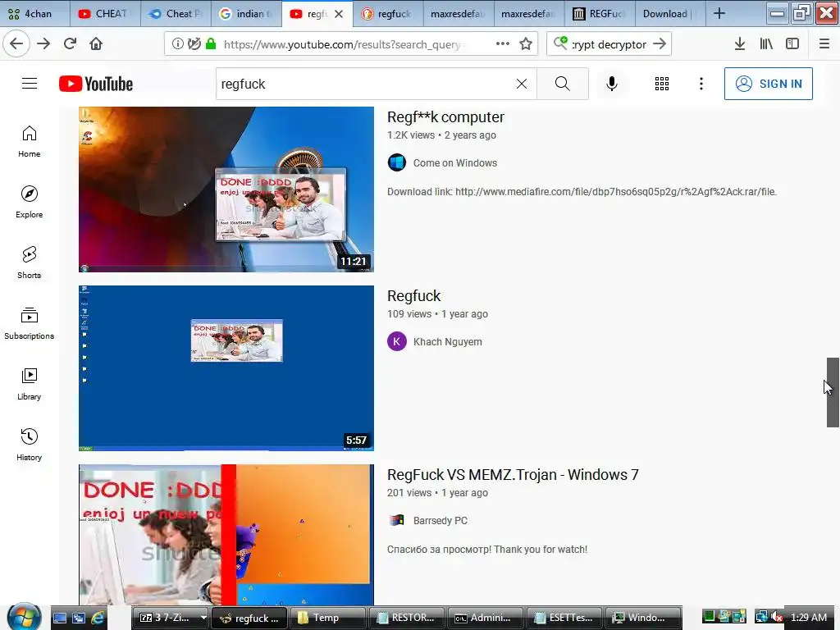Open the Khach Nguyem channel name
840x630 pixels.
click(x=447, y=342)
